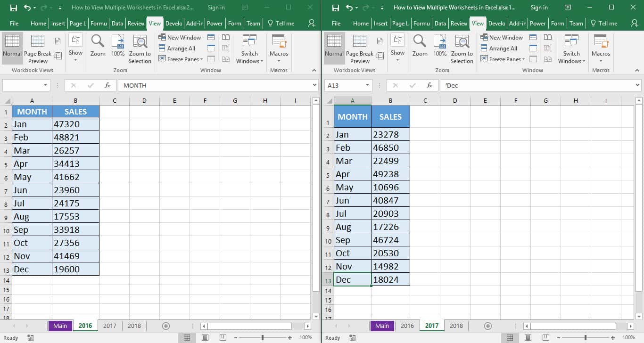Open Name Box dropdown showing A13
The image size is (644, 343).
pos(368,85)
